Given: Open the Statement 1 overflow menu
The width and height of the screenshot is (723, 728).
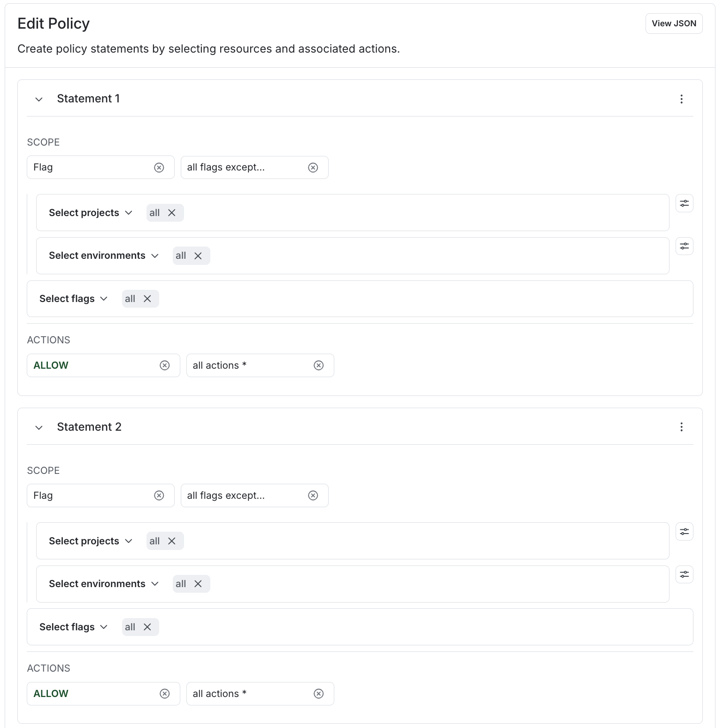Looking at the screenshot, I should point(681,99).
